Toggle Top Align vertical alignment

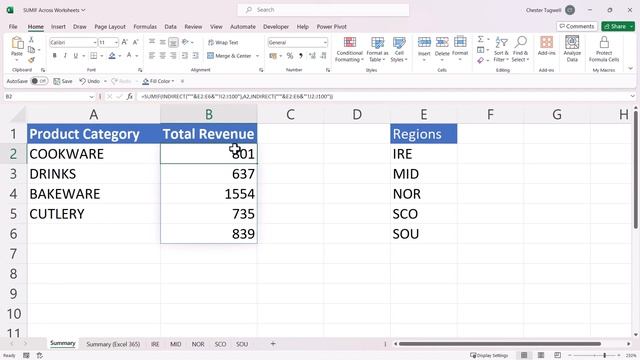152,42
